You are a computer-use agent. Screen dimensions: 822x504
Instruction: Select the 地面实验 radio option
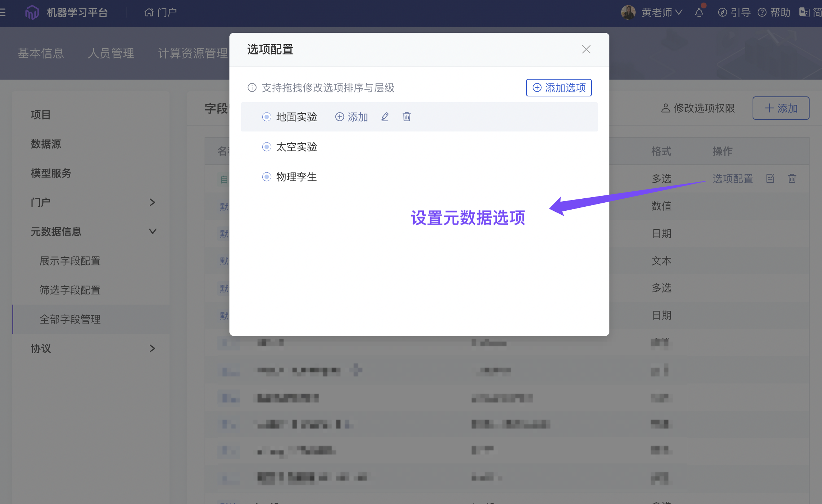[267, 117]
